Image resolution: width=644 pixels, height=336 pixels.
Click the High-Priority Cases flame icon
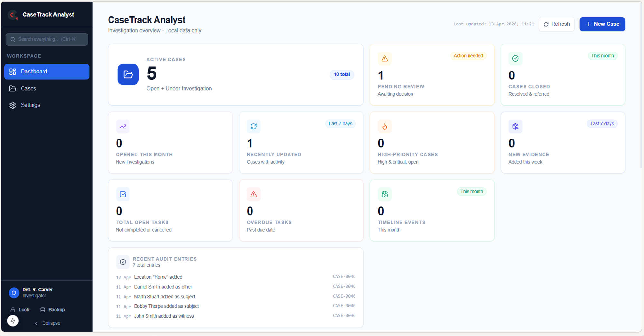coord(384,126)
